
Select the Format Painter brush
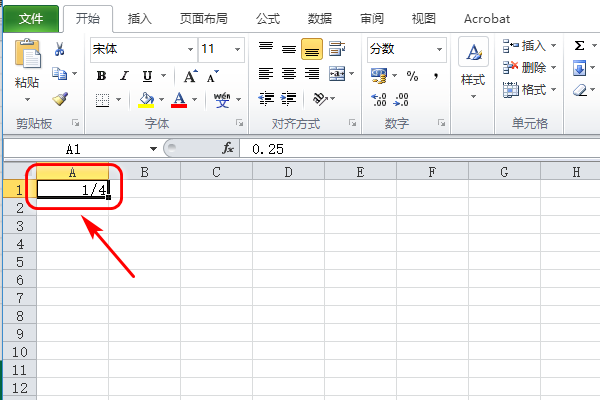pyautogui.click(x=60, y=99)
